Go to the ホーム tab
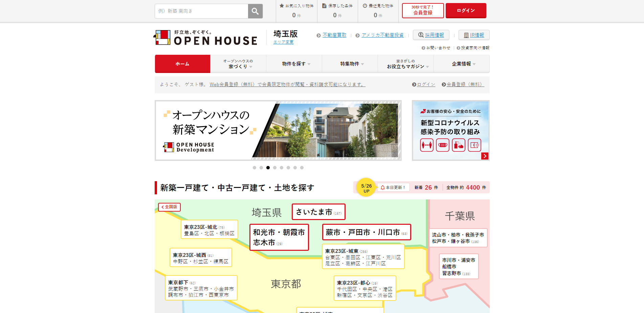644x313 pixels. pyautogui.click(x=182, y=64)
